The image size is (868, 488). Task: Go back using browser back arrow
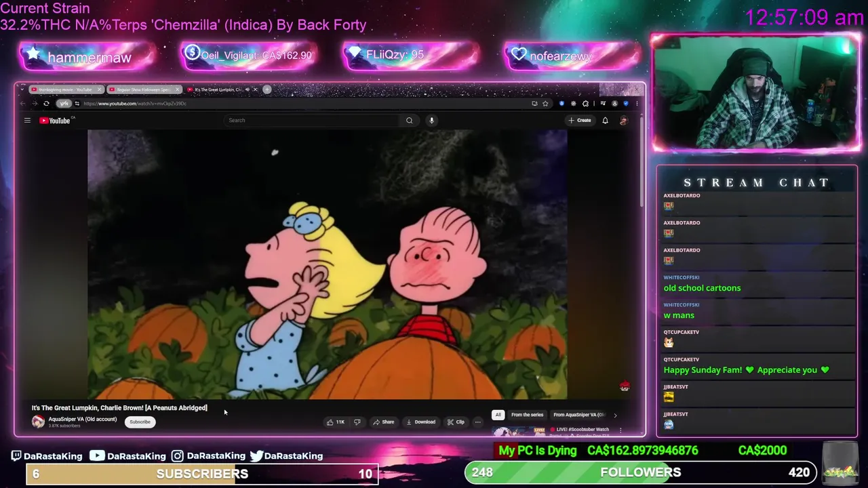point(23,104)
